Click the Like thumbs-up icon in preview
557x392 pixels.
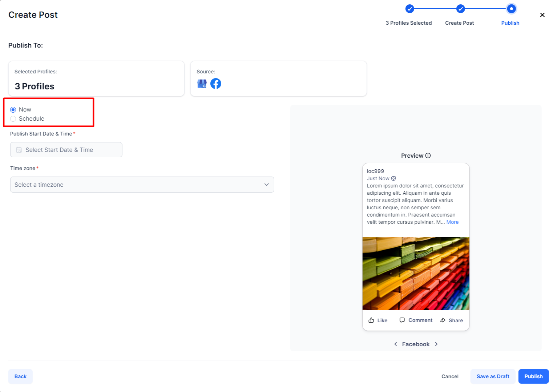point(371,320)
